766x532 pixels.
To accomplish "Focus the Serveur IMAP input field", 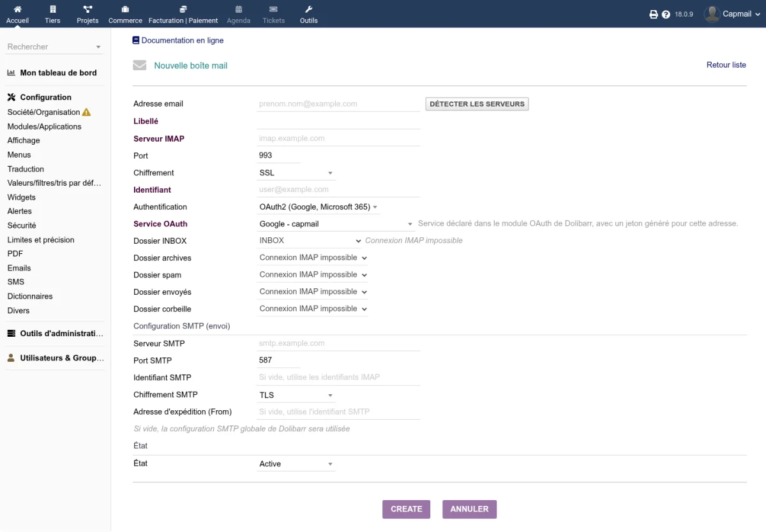I will click(x=339, y=138).
